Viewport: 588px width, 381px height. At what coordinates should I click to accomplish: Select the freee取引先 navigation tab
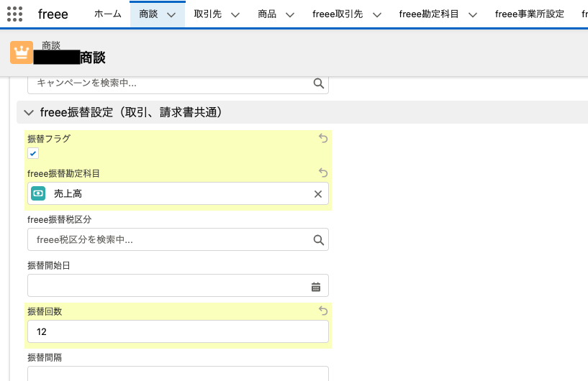(338, 14)
